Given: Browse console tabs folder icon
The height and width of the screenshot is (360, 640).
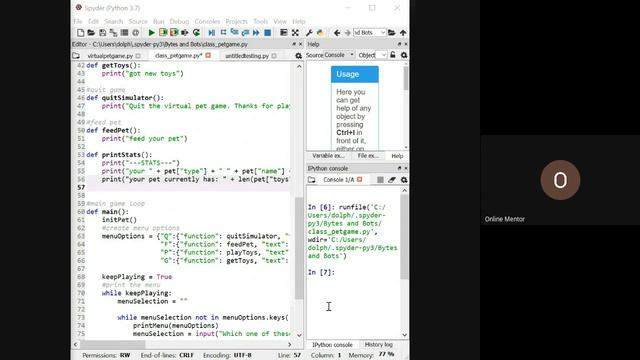Looking at the screenshot, I should pyautogui.click(x=311, y=180).
